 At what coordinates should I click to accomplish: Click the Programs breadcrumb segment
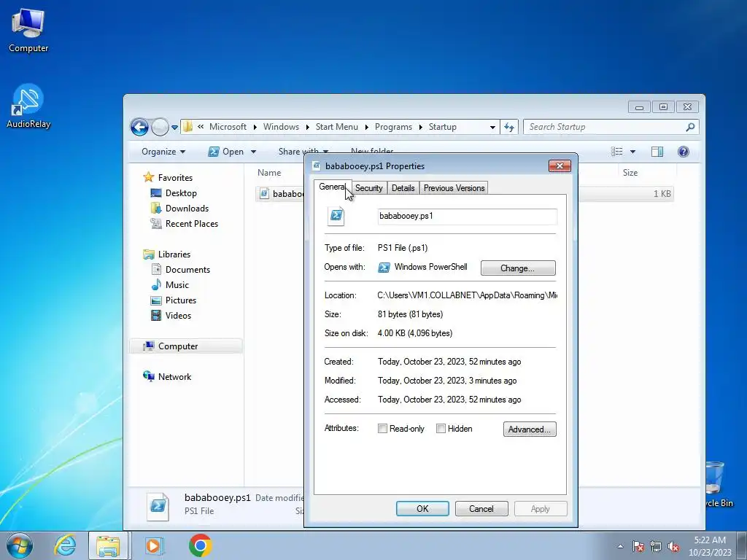click(393, 127)
